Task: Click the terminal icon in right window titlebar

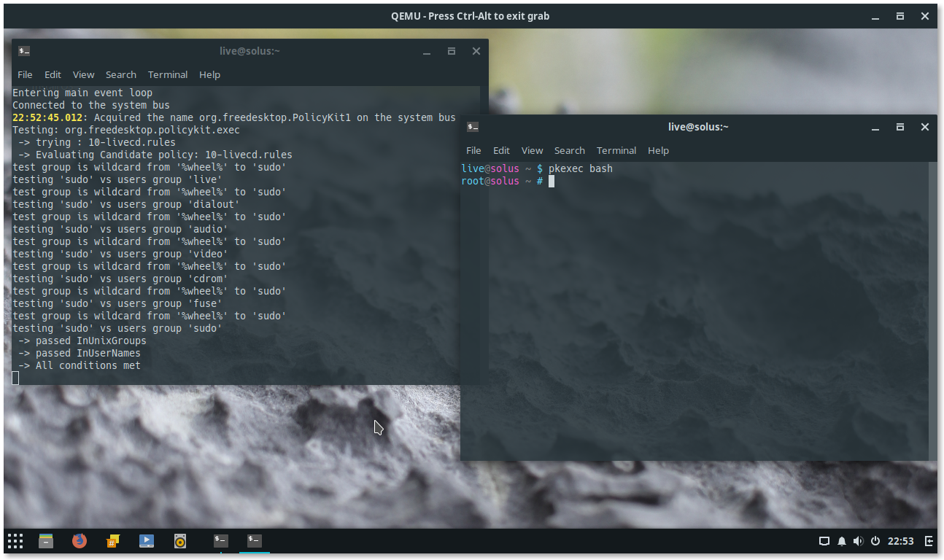Action: 473,127
